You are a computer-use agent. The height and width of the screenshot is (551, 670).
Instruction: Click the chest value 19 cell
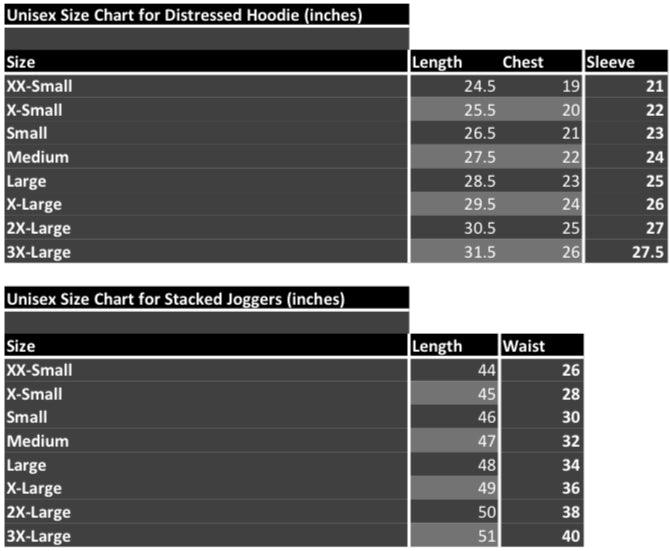pyautogui.click(x=570, y=86)
